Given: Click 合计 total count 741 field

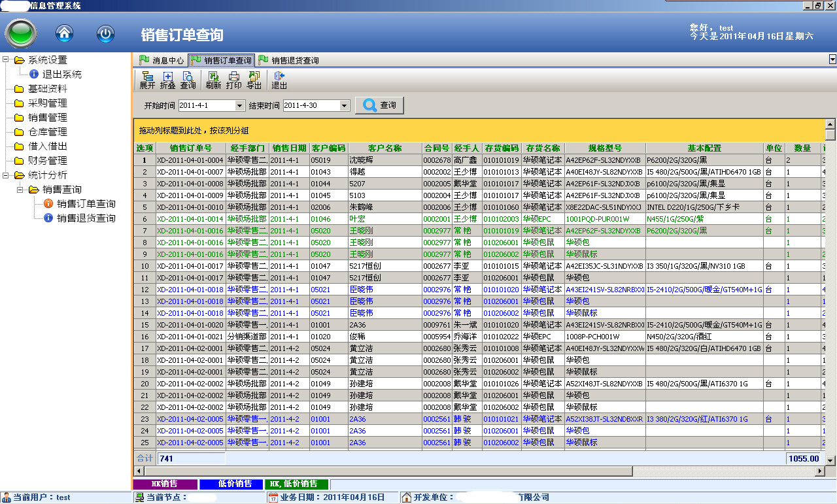Looking at the screenshot, I should click(x=190, y=459).
